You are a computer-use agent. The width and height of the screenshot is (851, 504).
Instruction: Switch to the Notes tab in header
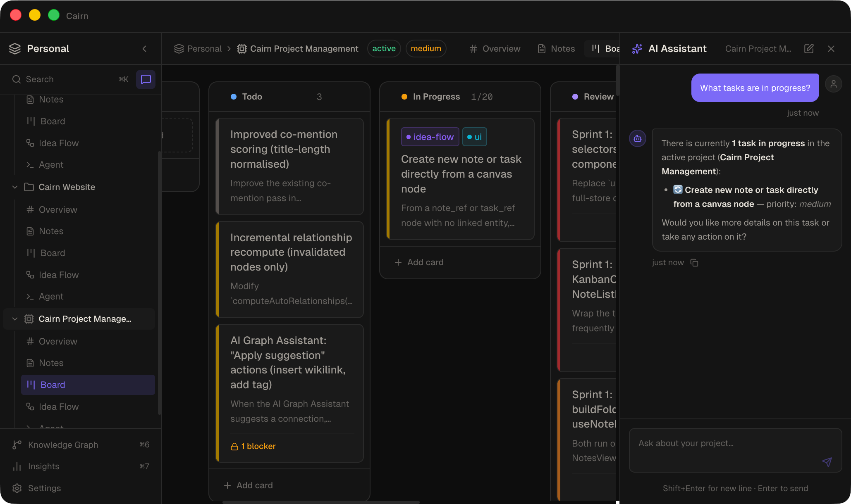[556, 49]
